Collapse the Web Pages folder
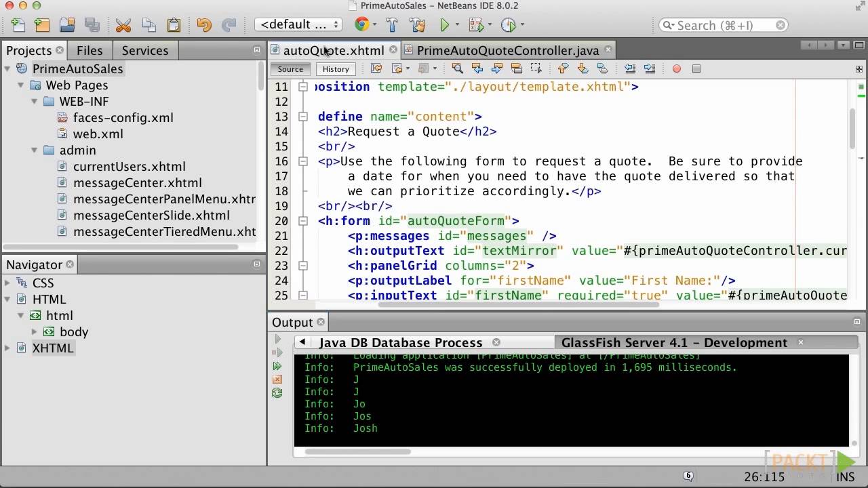 [21, 85]
